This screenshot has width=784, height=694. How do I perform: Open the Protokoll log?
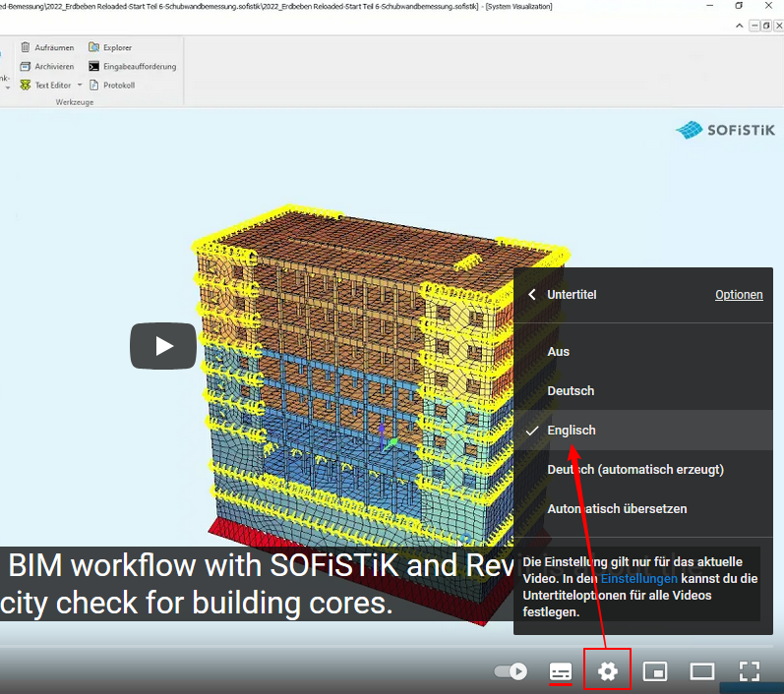pyautogui.click(x=112, y=86)
